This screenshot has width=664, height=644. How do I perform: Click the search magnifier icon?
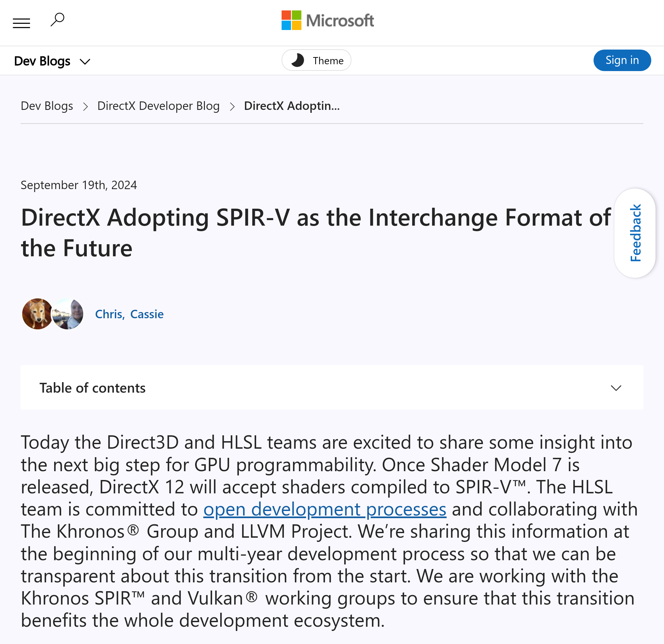[x=57, y=20]
